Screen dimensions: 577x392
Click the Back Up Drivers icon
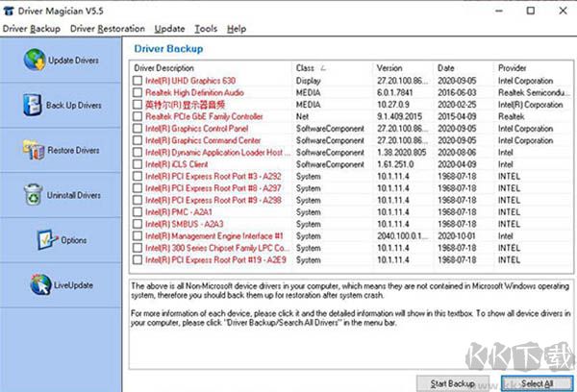coord(33,105)
